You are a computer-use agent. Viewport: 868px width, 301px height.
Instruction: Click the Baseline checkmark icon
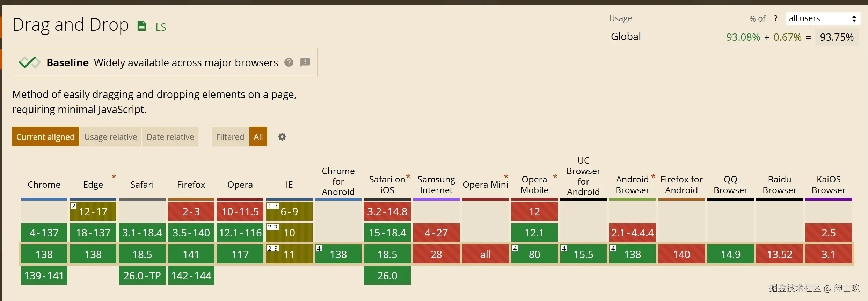tap(29, 62)
